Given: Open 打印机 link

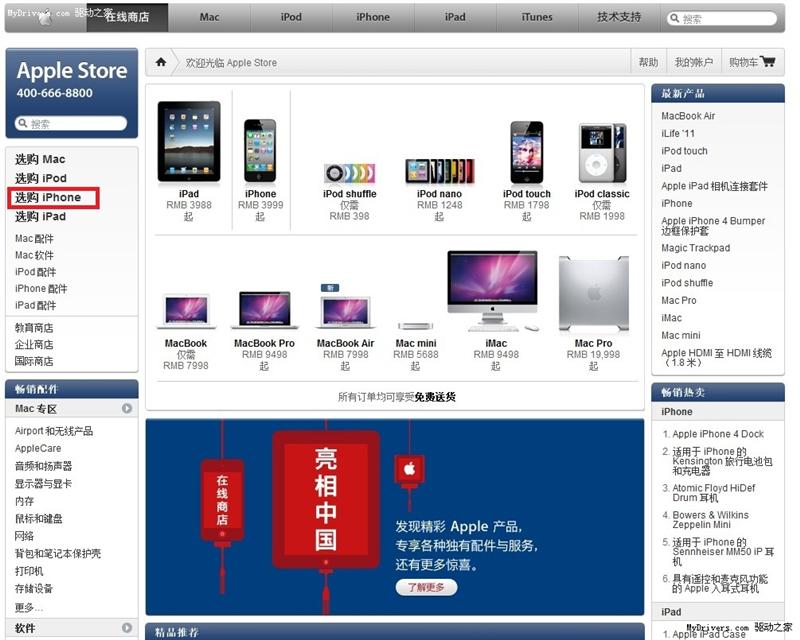Looking at the screenshot, I should click(29, 571).
